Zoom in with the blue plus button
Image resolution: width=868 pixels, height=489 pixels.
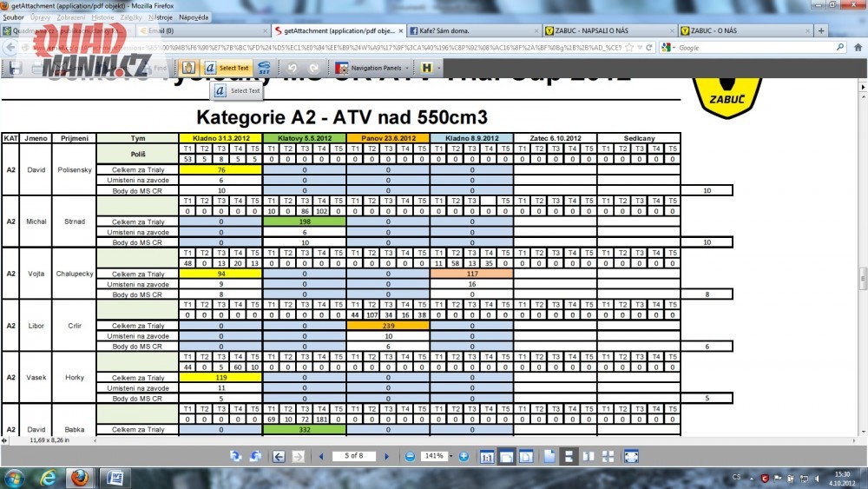click(464, 456)
